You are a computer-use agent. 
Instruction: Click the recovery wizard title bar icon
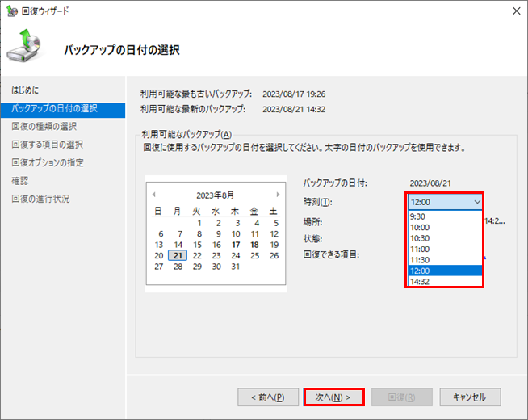click(x=12, y=11)
